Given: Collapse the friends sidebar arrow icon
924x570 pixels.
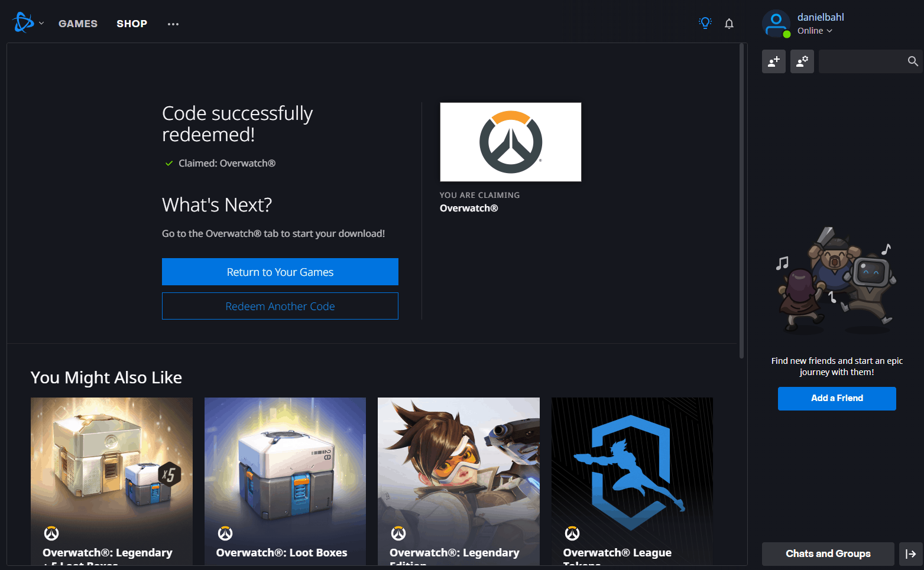Looking at the screenshot, I should coord(911,554).
